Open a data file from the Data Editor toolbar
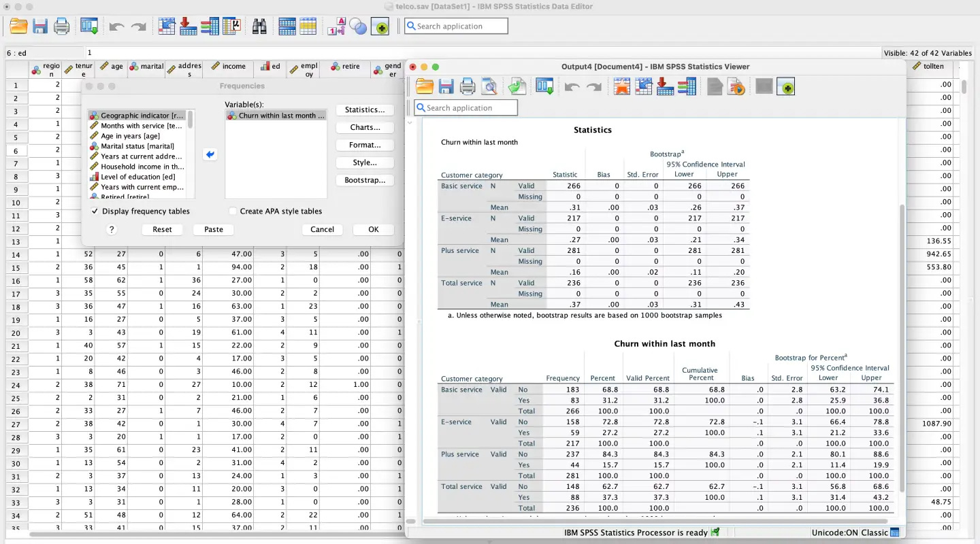 [x=17, y=26]
